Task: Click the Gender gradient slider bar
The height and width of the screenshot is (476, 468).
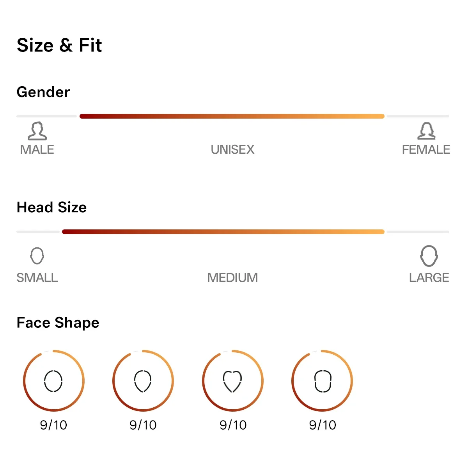Action: coord(232,116)
